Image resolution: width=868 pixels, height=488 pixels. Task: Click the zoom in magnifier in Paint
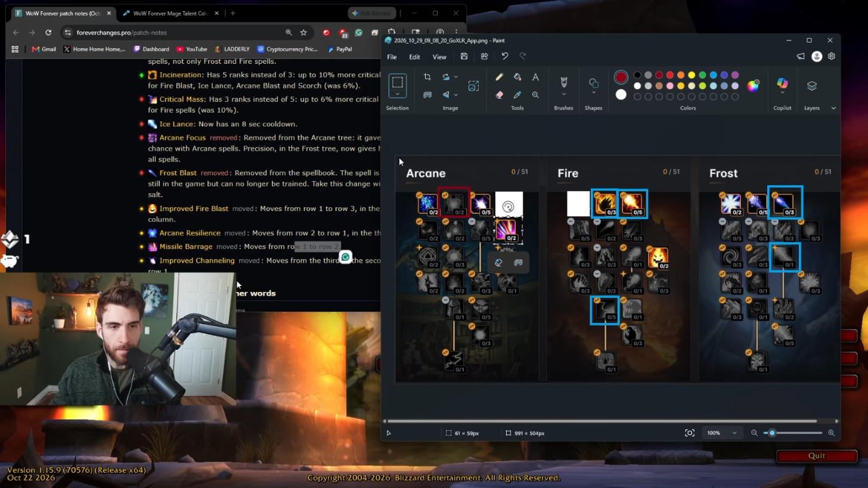pos(831,433)
